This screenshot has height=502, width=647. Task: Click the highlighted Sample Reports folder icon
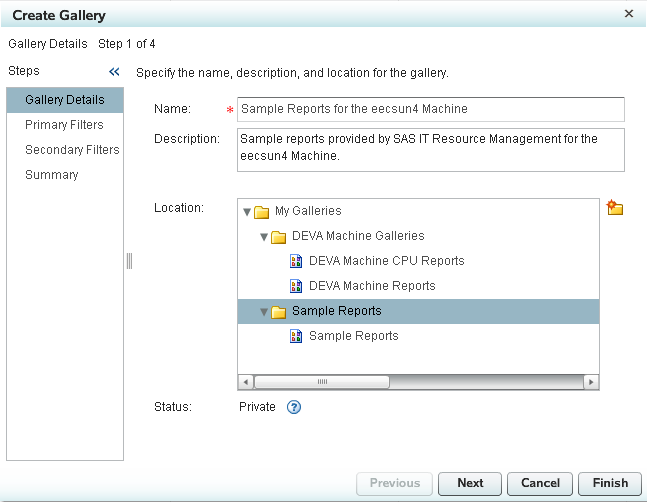(279, 311)
